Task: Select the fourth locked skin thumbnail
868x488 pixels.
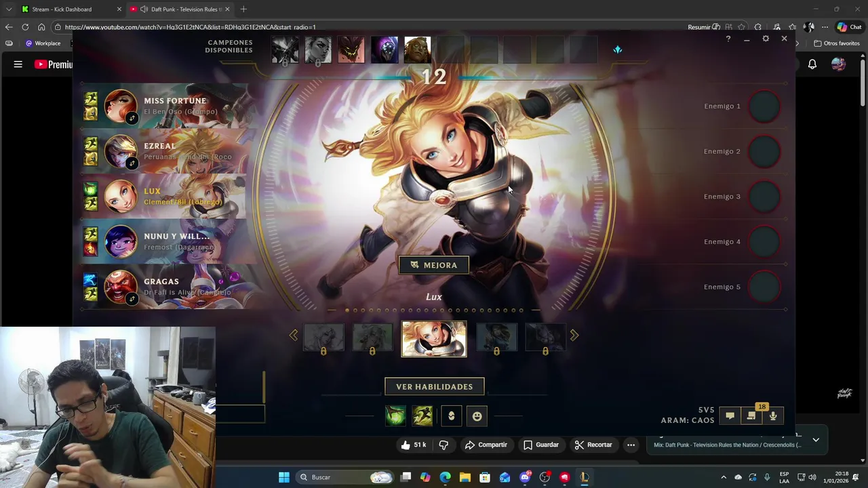Action: click(x=496, y=338)
